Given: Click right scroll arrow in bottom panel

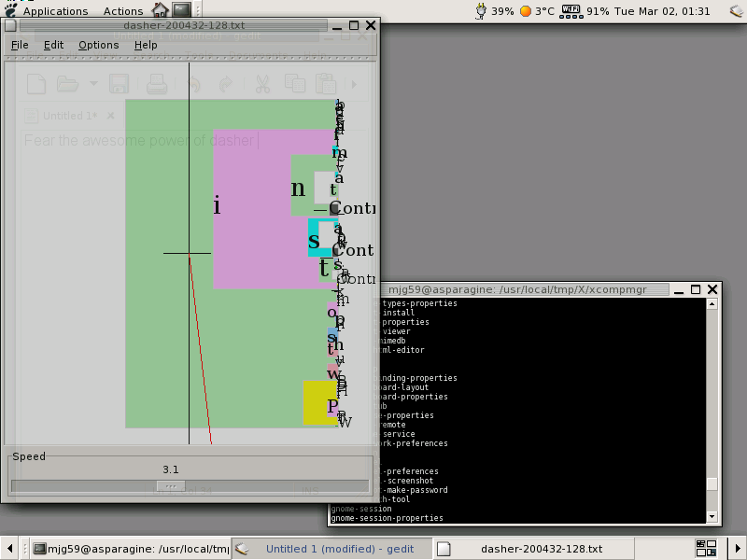Looking at the screenshot, I should 737,549.
